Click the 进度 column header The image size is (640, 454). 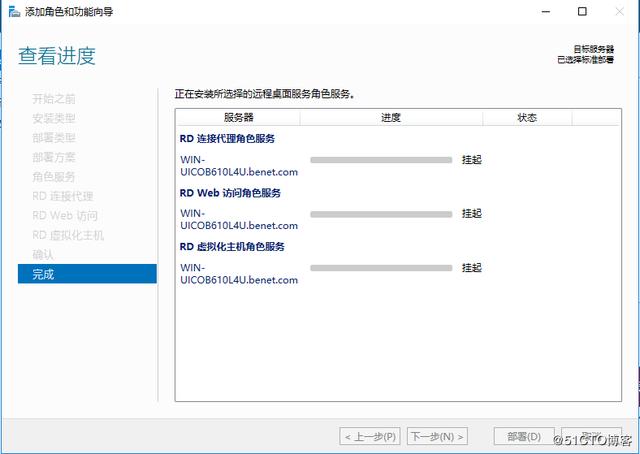[391, 118]
